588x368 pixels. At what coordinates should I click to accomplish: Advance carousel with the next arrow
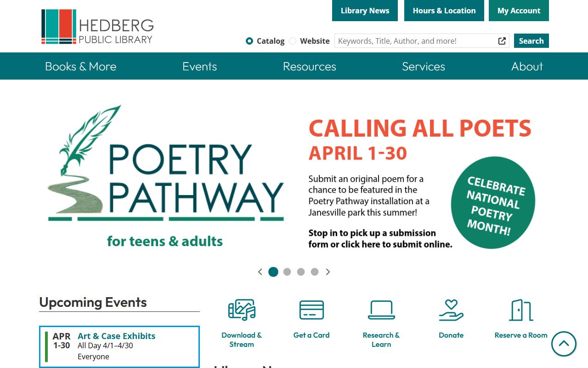[x=328, y=272]
